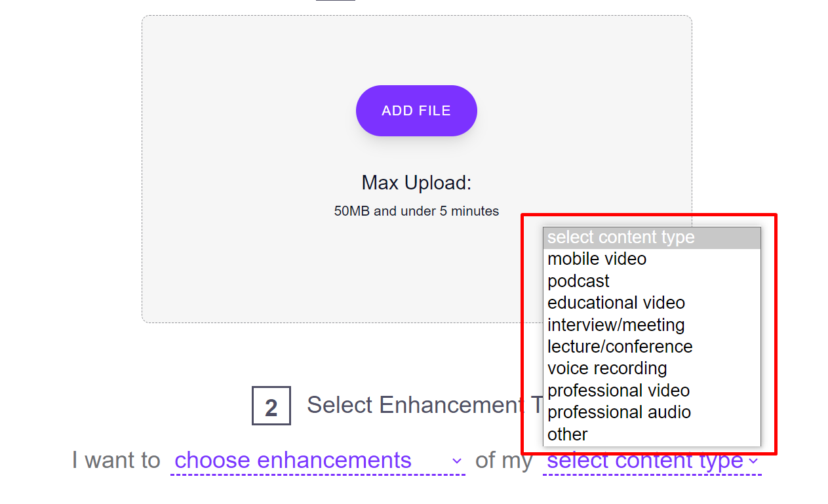Click the 'Select Enhancement' step heading
828x504 pixels.
tap(413, 405)
